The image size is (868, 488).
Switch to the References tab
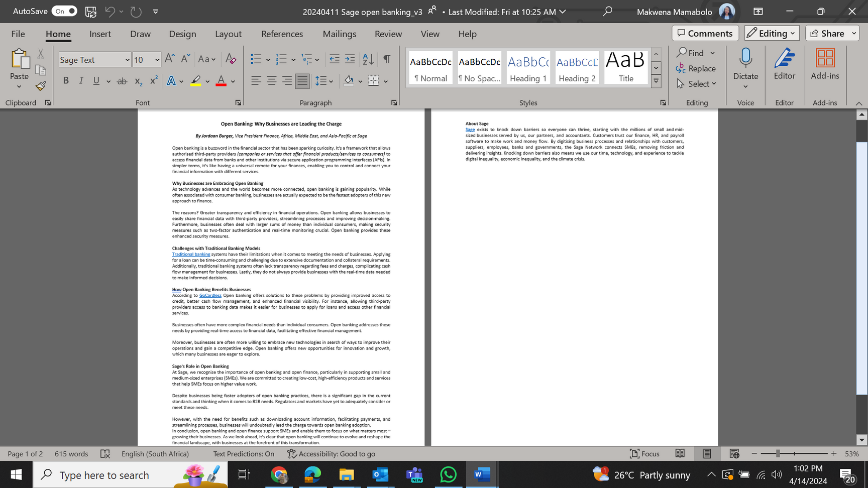(x=282, y=34)
